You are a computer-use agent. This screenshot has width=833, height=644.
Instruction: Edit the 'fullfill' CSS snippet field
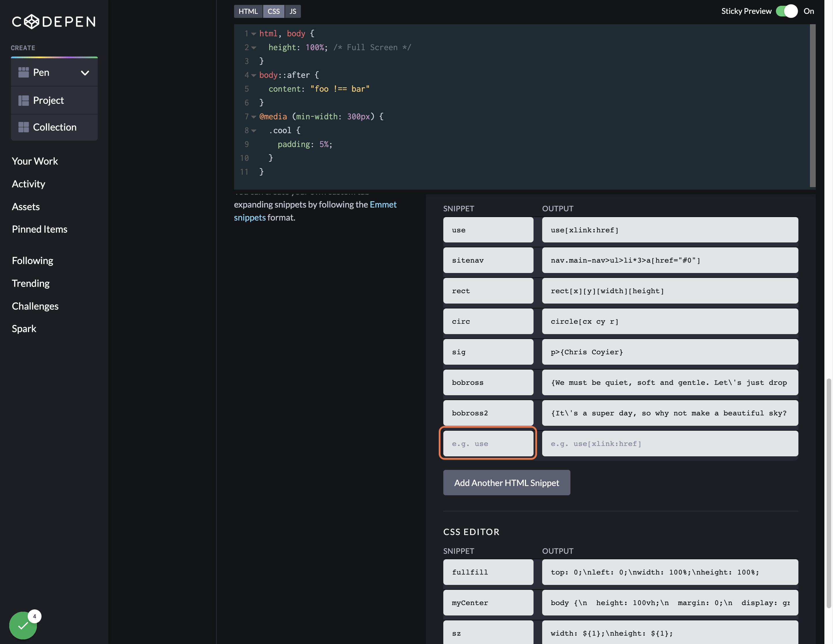coord(488,572)
